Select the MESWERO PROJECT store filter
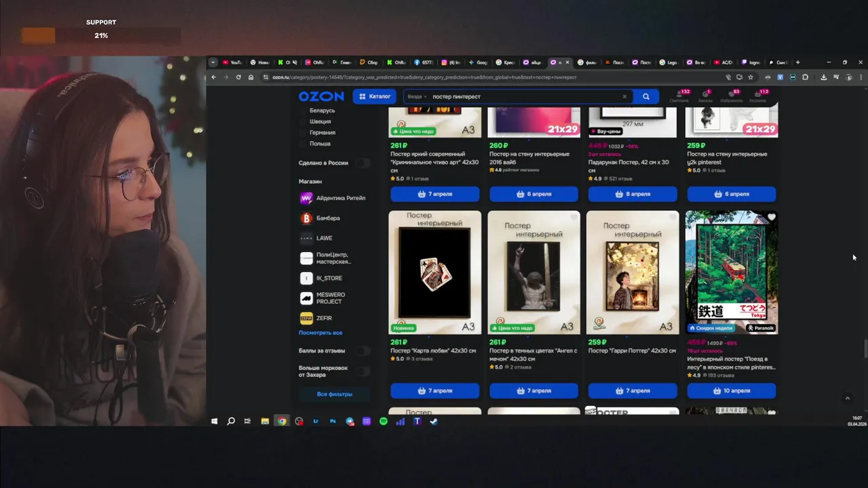This screenshot has width=868, height=488. coord(323,298)
